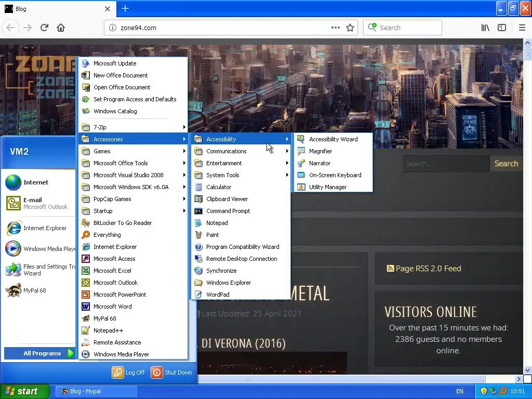Click Synchronize in Accessories
The width and height of the screenshot is (532, 399).
241,271
